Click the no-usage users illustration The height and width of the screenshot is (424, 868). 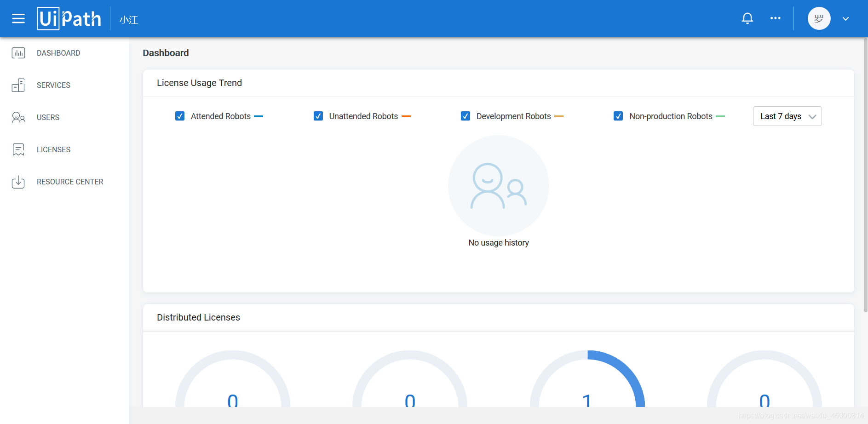pos(499,186)
